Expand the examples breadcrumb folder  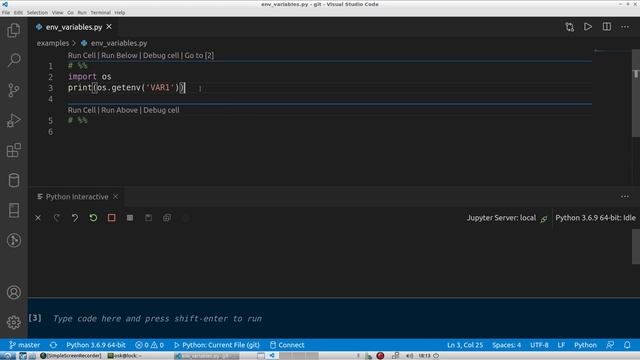(53, 43)
